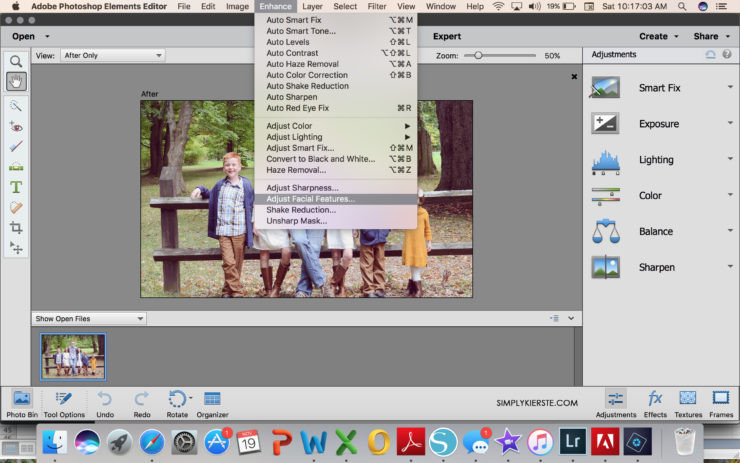Expand the Color section

click(x=730, y=194)
